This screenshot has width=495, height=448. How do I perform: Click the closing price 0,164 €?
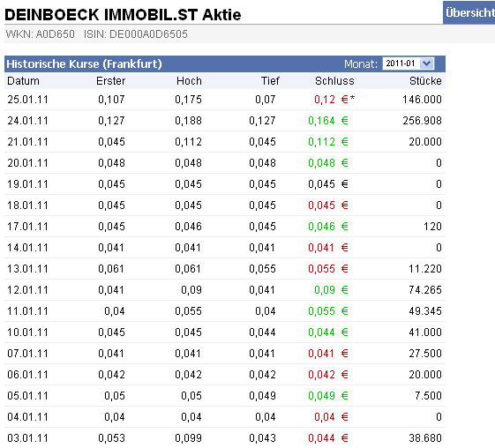click(328, 121)
